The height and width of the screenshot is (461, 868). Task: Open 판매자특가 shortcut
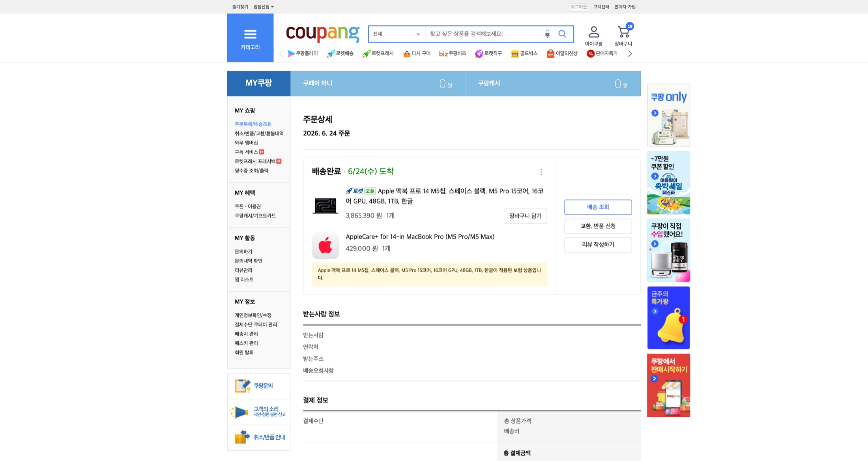click(602, 53)
